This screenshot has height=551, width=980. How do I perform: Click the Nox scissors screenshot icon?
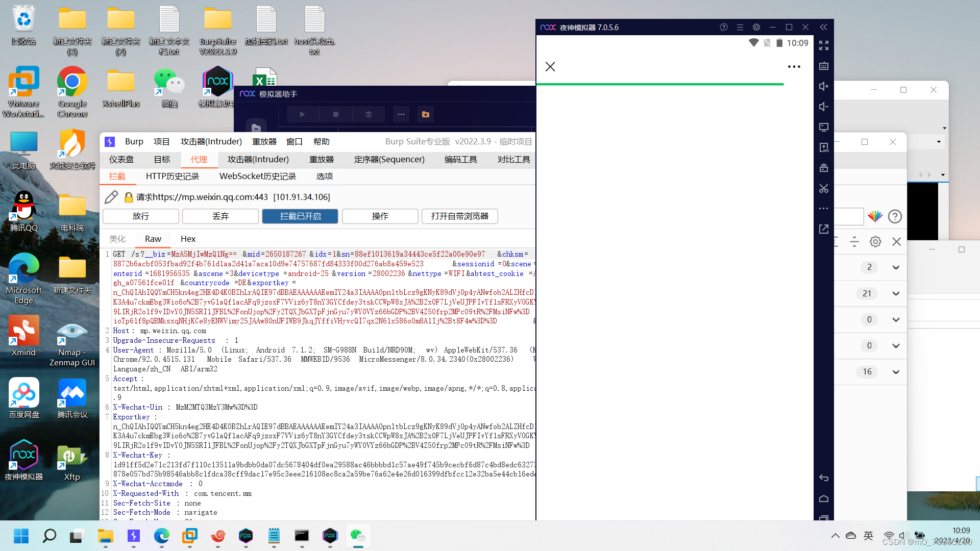click(x=823, y=188)
